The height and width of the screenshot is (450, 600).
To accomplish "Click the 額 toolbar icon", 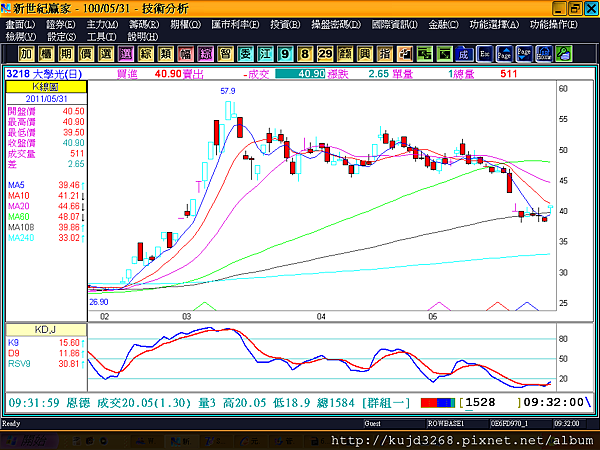I will tap(345, 54).
